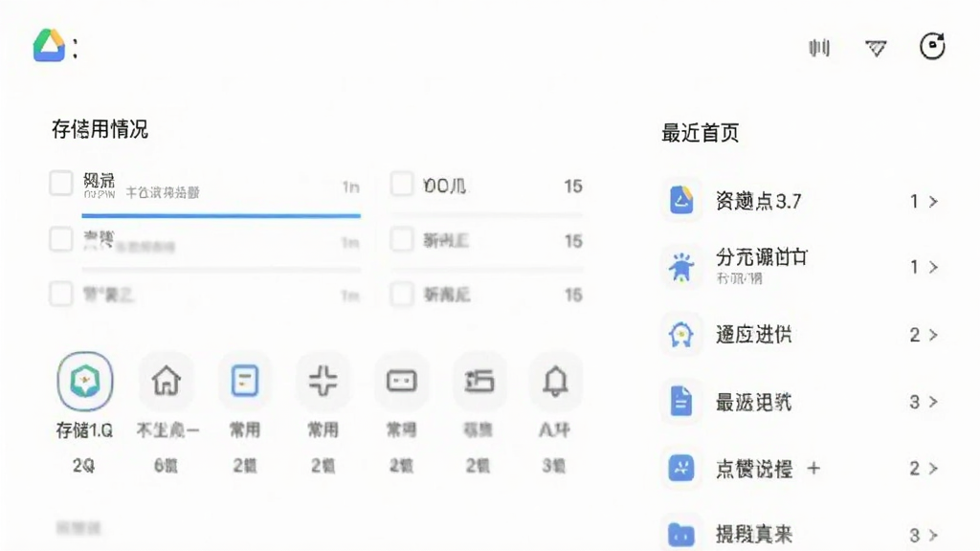Tick the right checkbox in third storage row

click(402, 294)
